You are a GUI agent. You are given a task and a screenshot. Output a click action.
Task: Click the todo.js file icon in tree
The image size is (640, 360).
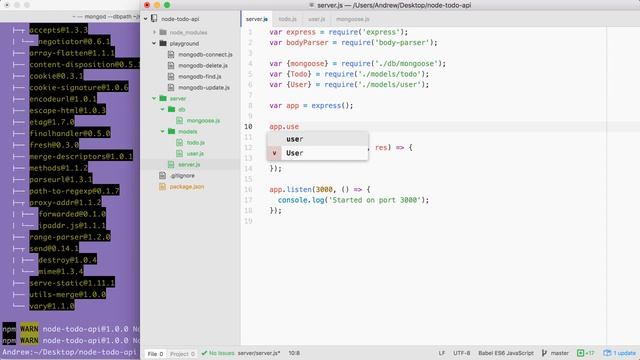[179, 142]
